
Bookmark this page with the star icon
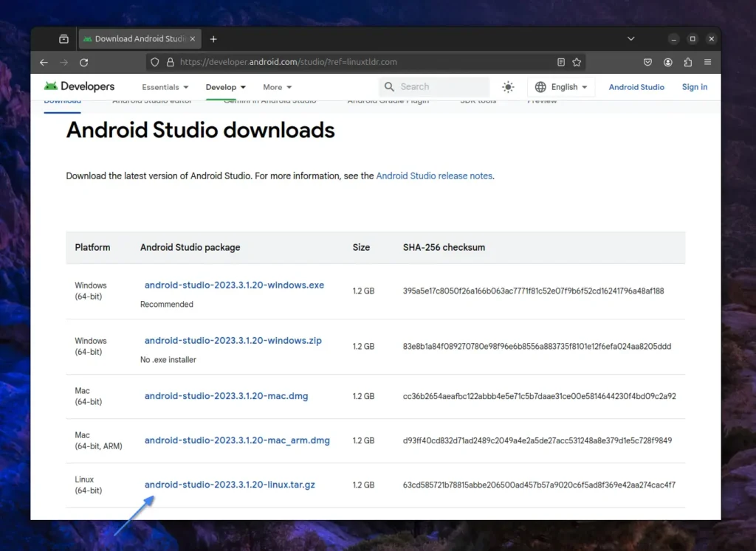tap(577, 62)
